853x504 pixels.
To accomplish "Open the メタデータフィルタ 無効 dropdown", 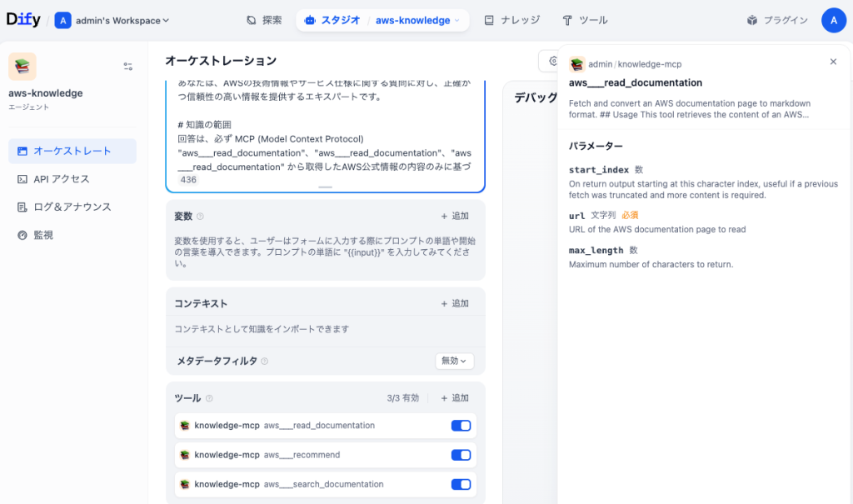I will pyautogui.click(x=454, y=361).
